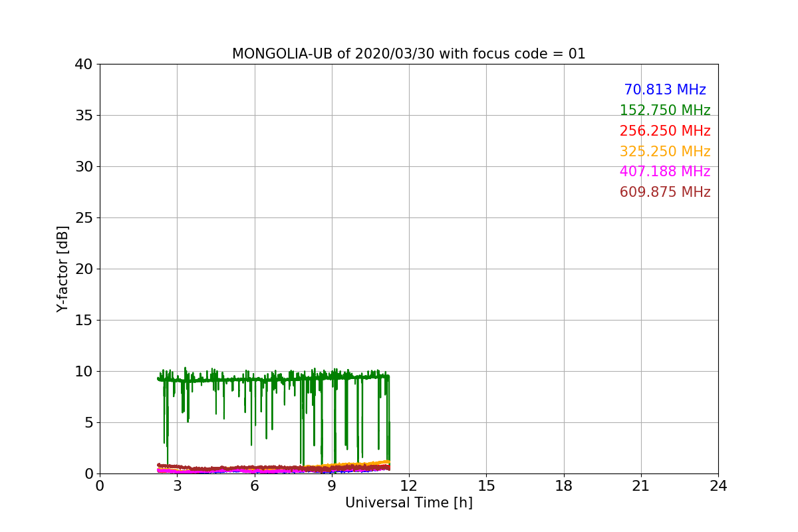The height and width of the screenshot is (532, 798).
Task: Click the x-axis tick label 18
Action: pyautogui.click(x=563, y=486)
